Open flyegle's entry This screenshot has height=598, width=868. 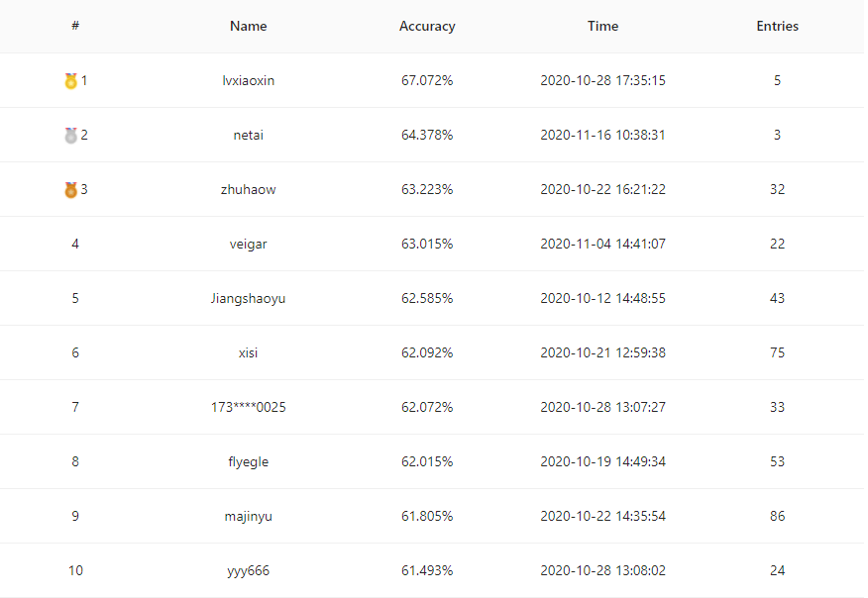click(249, 462)
